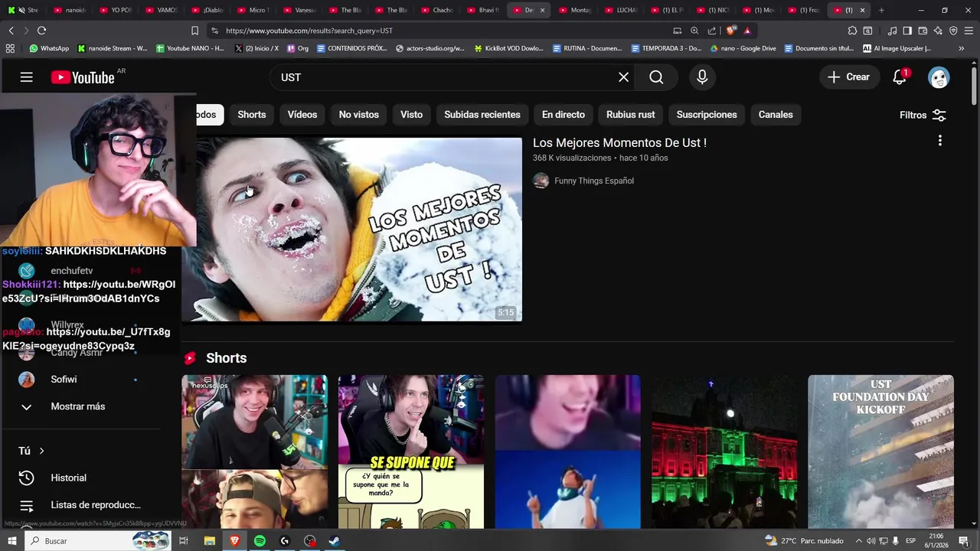Open the taskbar volume speaker icon
980x551 pixels.
tap(871, 541)
